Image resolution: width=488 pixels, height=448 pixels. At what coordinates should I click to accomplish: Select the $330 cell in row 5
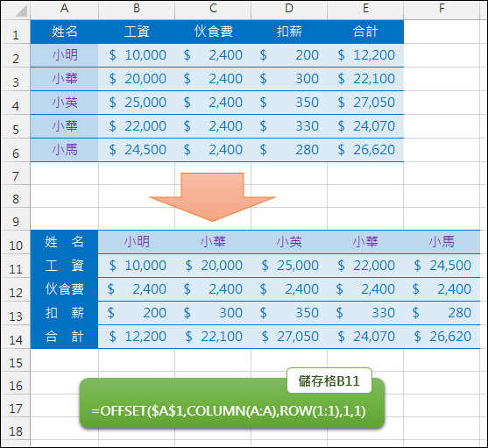(289, 126)
